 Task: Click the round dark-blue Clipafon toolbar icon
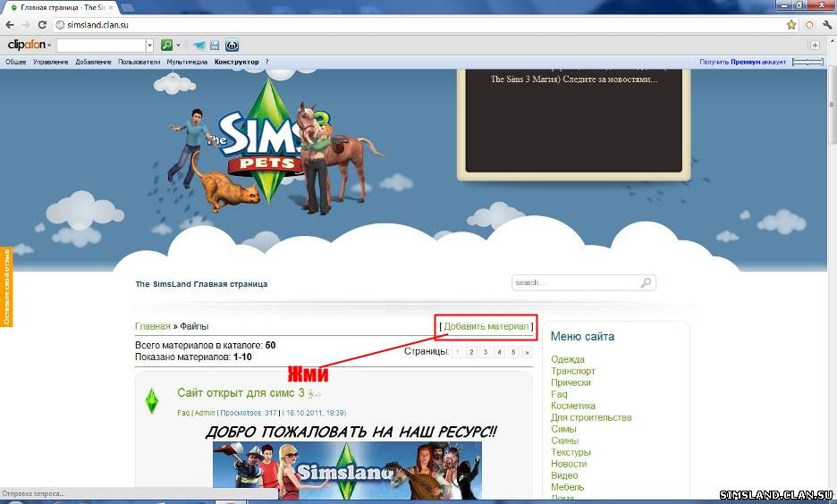coord(232,46)
